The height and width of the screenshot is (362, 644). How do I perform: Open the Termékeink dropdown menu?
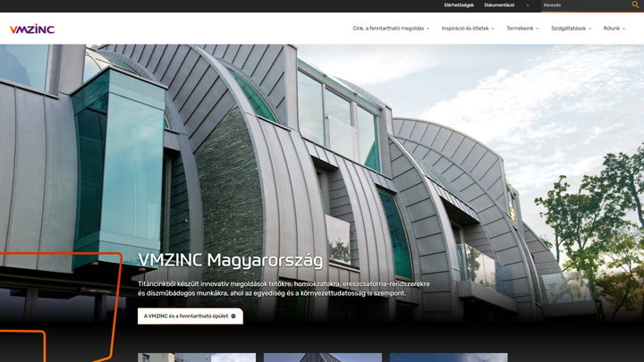point(522,29)
